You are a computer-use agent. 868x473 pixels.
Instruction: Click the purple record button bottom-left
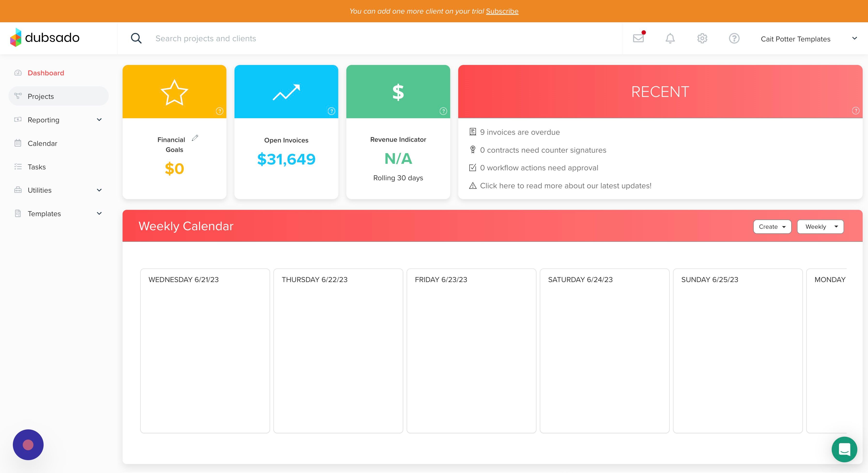click(x=28, y=444)
